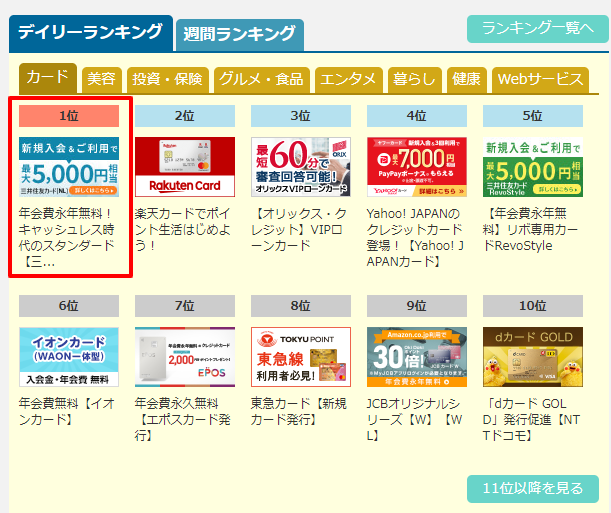Click the 2位 rank label
The width and height of the screenshot is (611, 513).
pos(185,116)
